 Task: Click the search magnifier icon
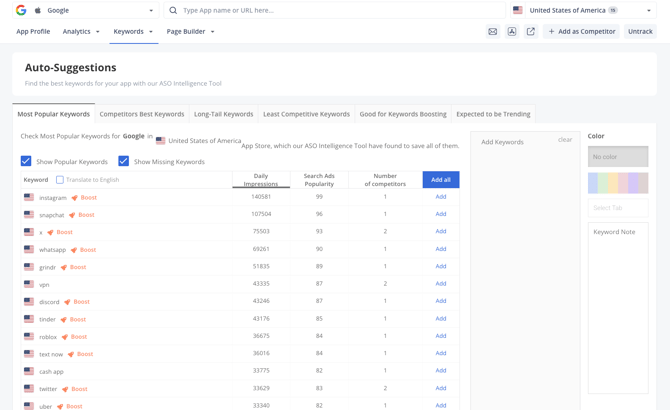(x=173, y=10)
